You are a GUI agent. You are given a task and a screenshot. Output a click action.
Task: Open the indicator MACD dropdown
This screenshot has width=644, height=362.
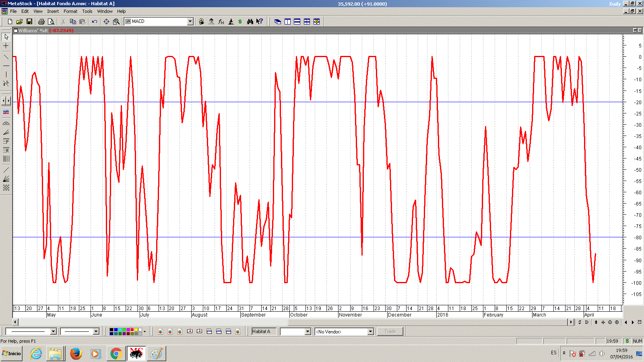coord(190,22)
